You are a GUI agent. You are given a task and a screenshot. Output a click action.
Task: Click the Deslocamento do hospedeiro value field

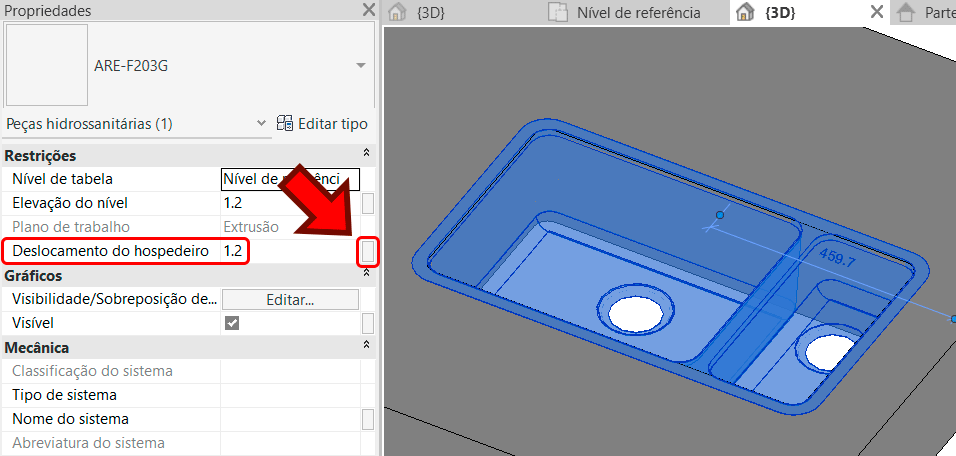(x=287, y=251)
